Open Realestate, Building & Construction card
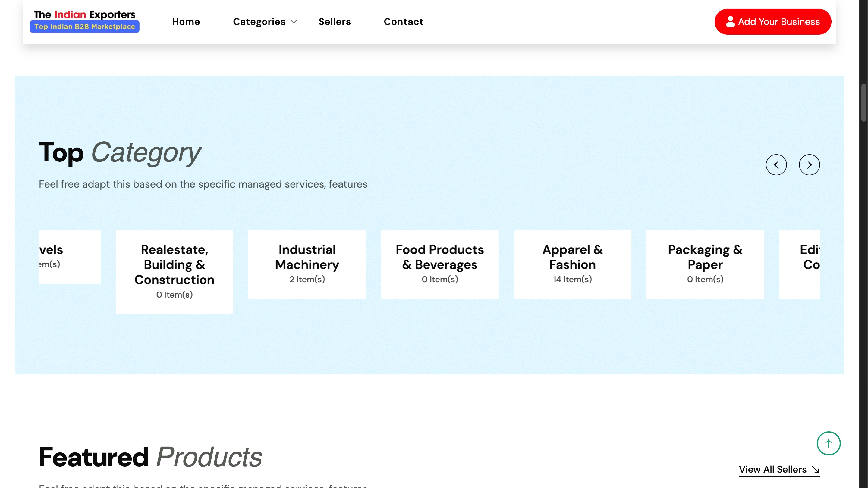Viewport: 868px width, 488px height. point(174,271)
